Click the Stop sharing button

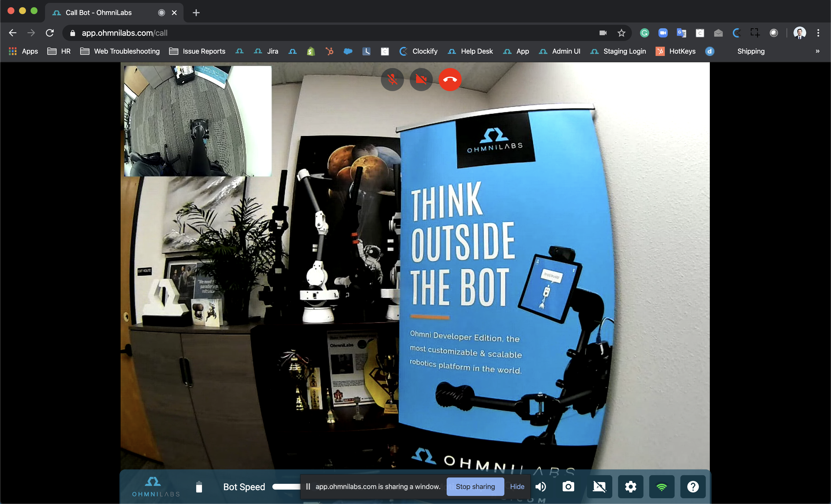pyautogui.click(x=475, y=486)
